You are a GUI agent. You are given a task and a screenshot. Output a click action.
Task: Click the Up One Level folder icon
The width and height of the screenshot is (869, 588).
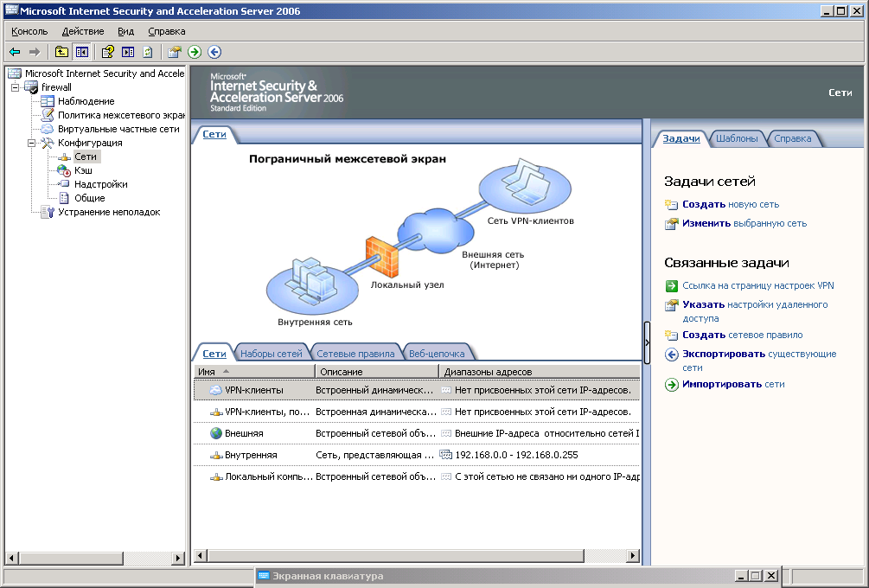tap(61, 52)
